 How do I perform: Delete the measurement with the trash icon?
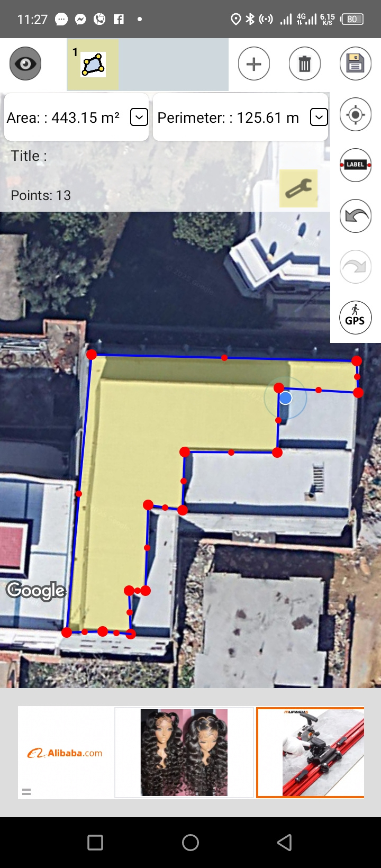click(305, 64)
